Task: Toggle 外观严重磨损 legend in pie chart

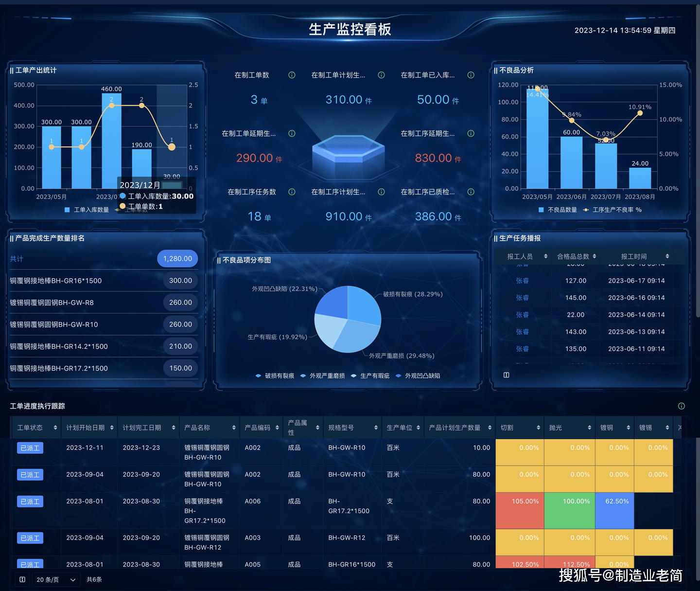Action: [x=322, y=376]
